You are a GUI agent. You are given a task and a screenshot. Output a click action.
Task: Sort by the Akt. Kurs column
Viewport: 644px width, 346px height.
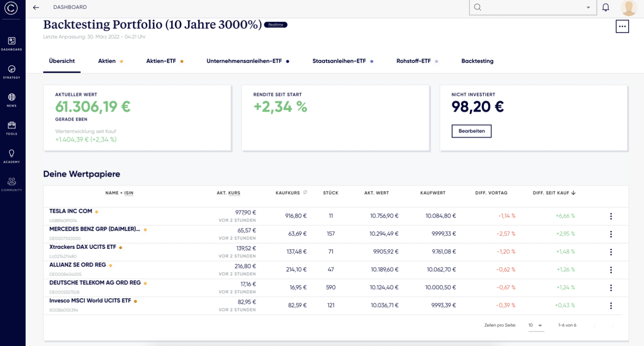pos(228,193)
